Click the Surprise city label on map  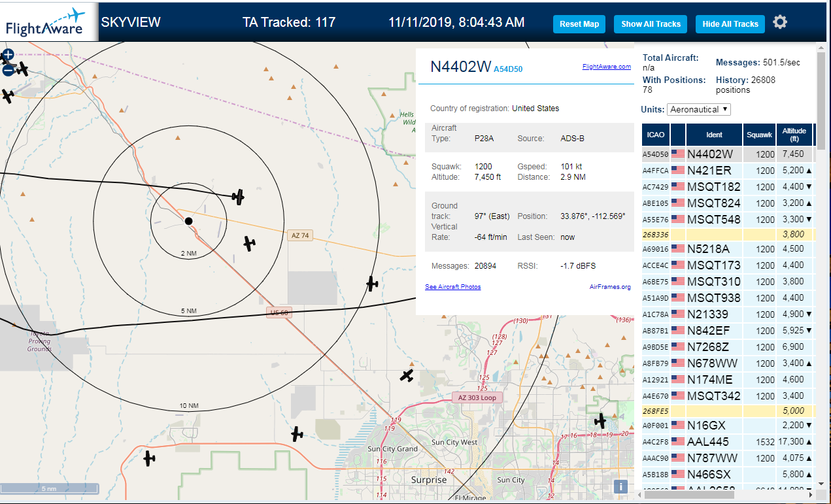[x=429, y=480]
